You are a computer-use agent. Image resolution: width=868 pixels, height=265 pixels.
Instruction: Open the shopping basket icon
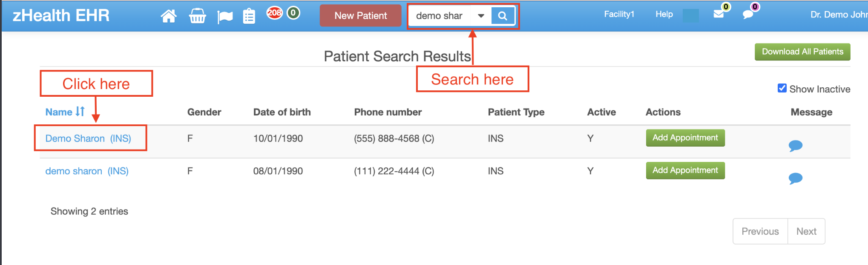tap(197, 16)
